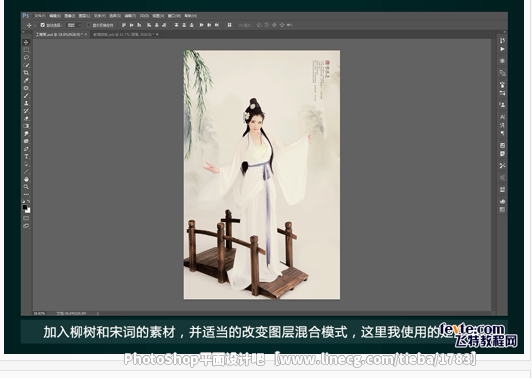Click the foreground color swatch

(x=25, y=207)
